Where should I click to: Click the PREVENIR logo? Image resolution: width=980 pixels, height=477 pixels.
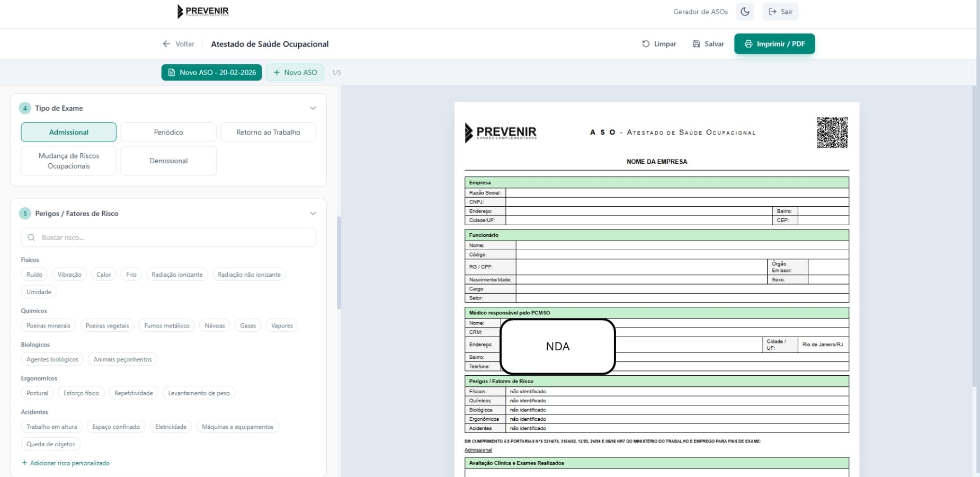pos(203,12)
